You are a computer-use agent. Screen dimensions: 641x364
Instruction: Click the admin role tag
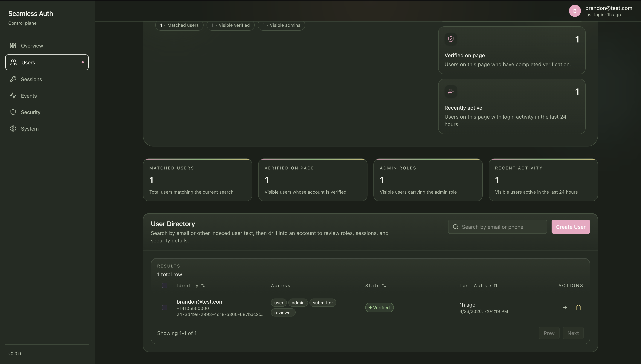pyautogui.click(x=298, y=303)
